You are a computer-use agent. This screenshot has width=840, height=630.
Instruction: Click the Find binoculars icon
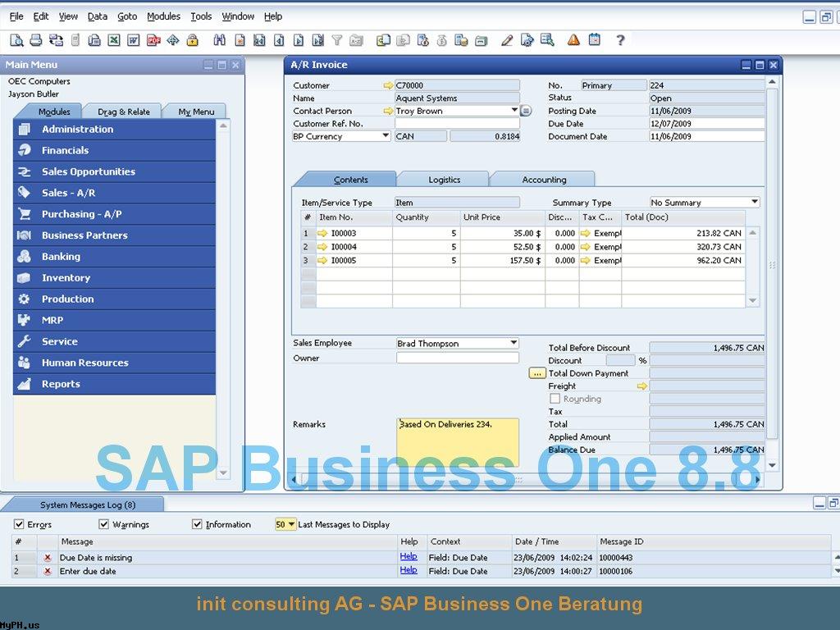click(x=220, y=40)
